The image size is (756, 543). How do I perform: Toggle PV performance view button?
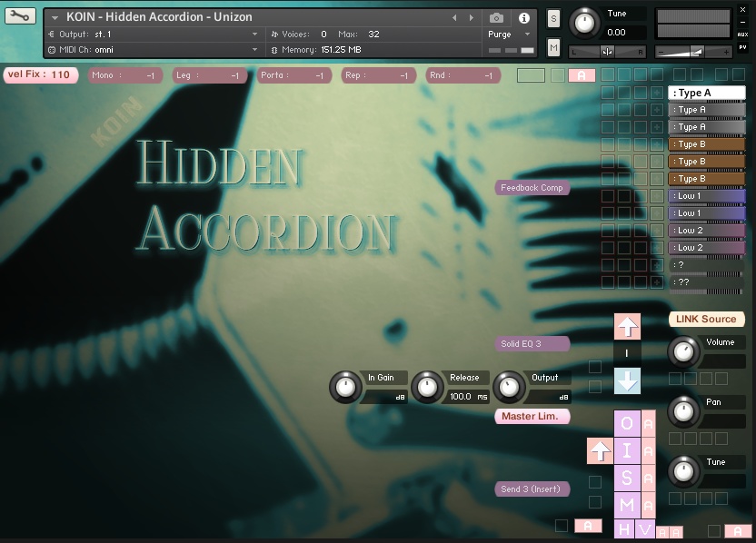coord(742,47)
